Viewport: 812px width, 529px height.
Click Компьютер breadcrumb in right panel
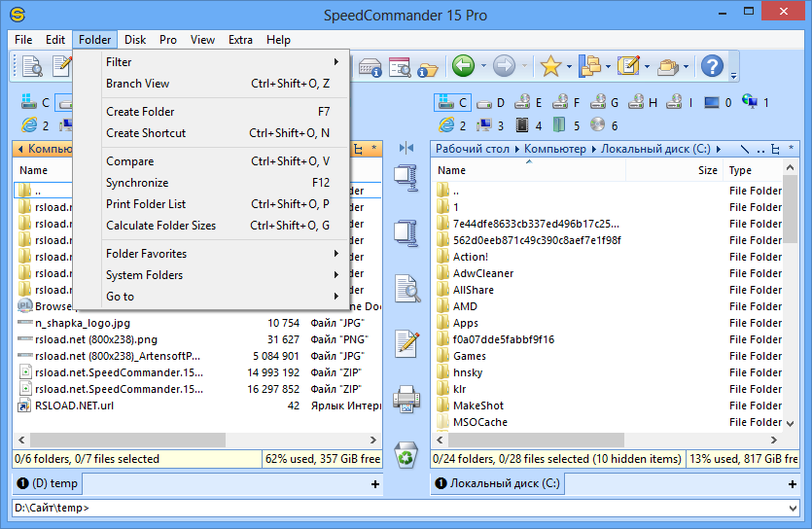(554, 149)
